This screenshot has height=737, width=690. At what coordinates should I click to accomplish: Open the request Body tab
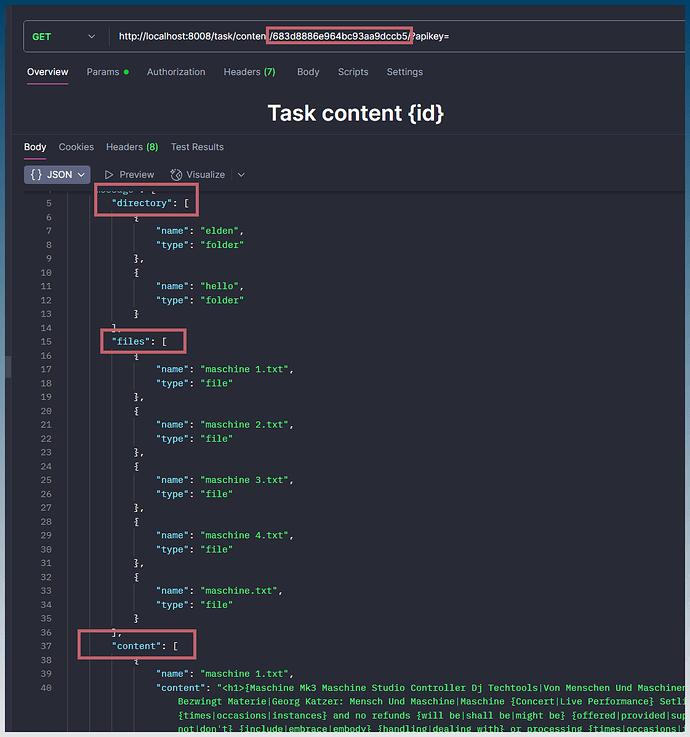tap(308, 72)
